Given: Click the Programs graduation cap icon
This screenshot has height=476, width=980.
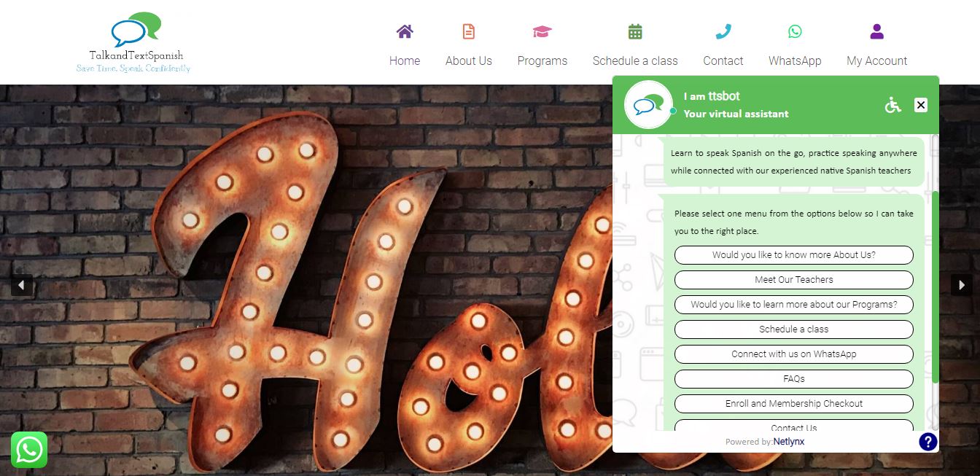Looking at the screenshot, I should point(542,31).
